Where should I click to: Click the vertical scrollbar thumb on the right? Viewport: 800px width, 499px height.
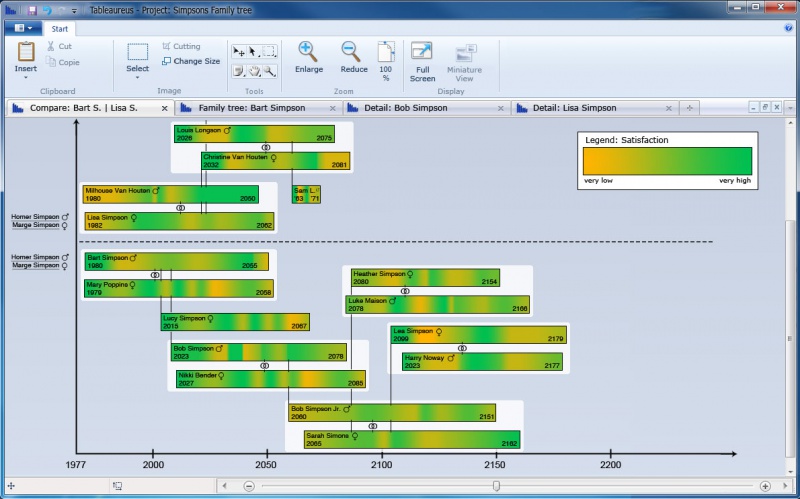point(790,337)
